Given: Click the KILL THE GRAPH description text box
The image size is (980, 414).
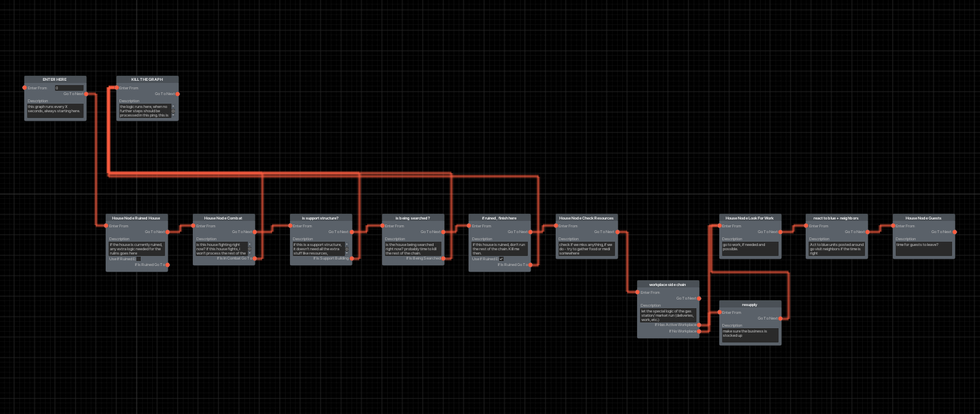Looking at the screenshot, I should [x=144, y=111].
